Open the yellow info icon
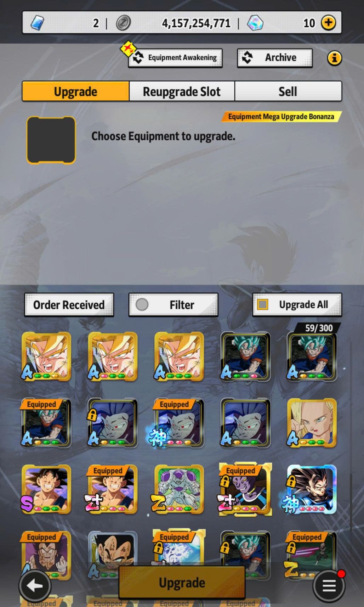Viewport: 364px width, 607px height. pyautogui.click(x=334, y=58)
